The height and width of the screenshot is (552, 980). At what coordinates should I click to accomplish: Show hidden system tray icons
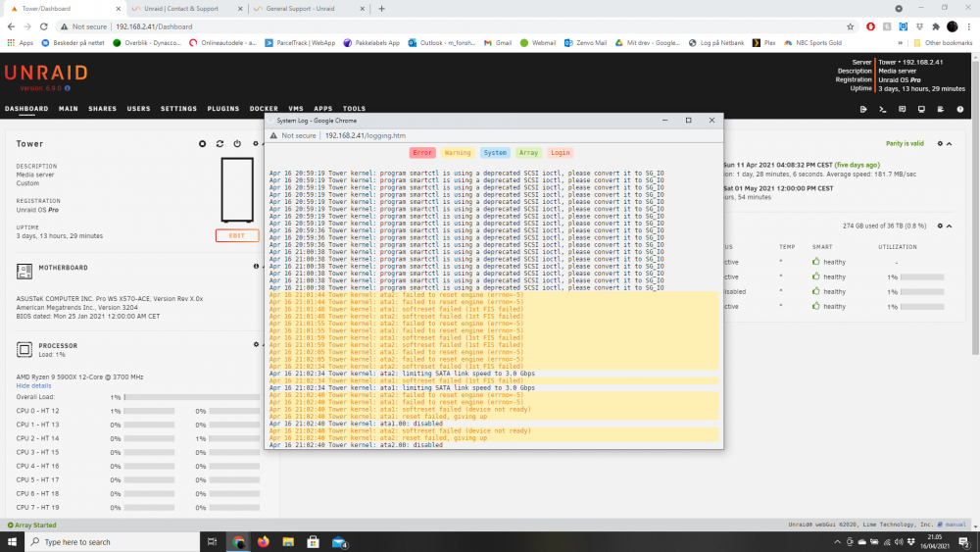tap(837, 542)
